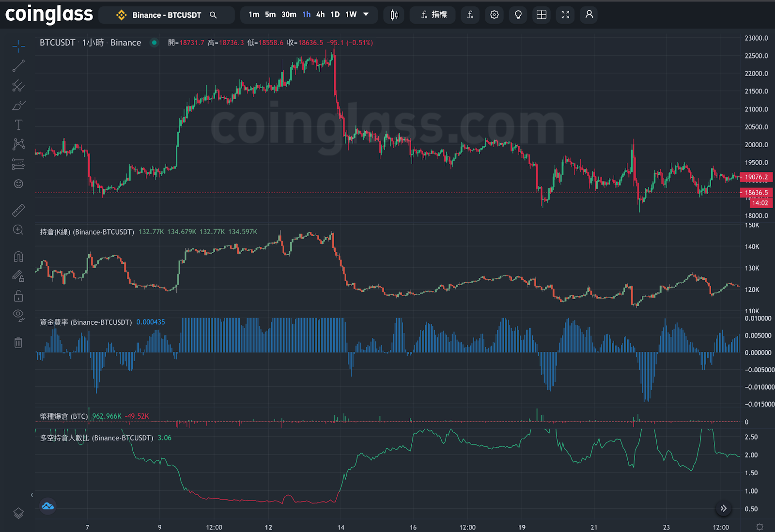This screenshot has width=775, height=532.
Task: Click the cloud logo button at chart bottom-left
Action: [47, 506]
